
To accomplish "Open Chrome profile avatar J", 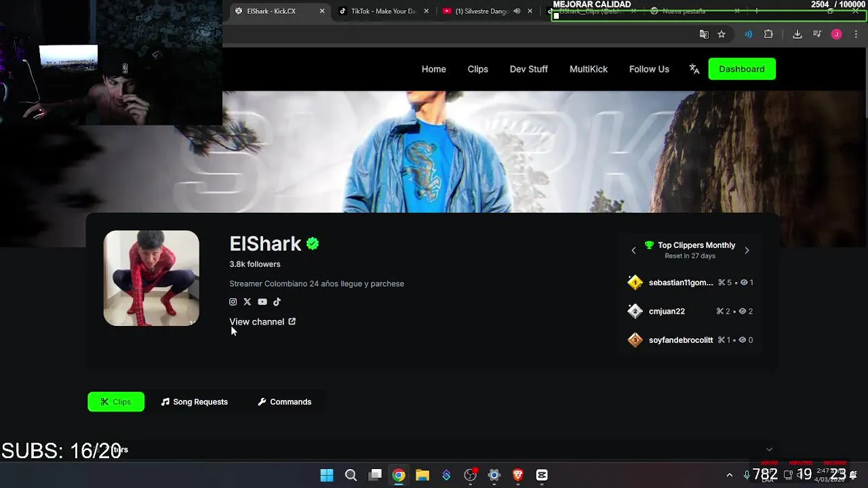I will point(836,34).
